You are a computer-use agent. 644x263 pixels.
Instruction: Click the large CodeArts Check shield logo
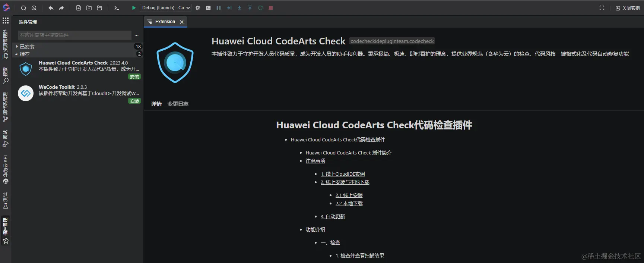point(175,63)
